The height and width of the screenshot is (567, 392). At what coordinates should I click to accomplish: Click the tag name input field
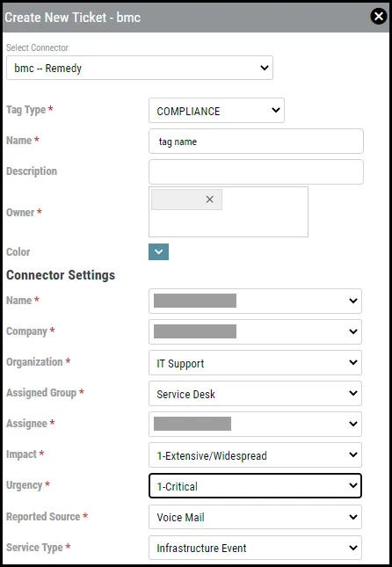tap(256, 141)
